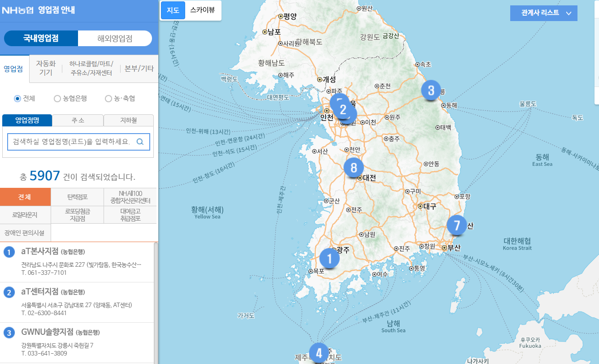This screenshot has height=364, width=599.
Task: Click map marker number 4 on Jeju
Action: [319, 353]
